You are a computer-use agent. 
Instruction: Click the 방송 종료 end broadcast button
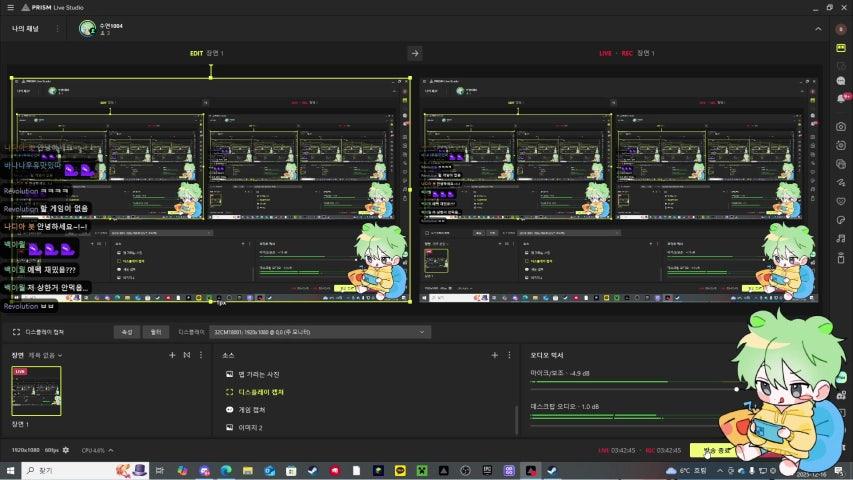coord(716,451)
